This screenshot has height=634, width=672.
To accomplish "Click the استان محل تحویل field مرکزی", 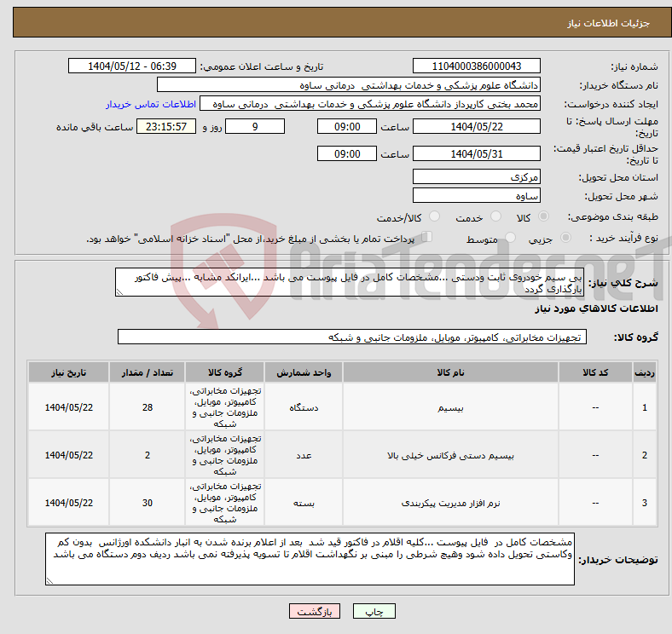I will click(x=476, y=176).
